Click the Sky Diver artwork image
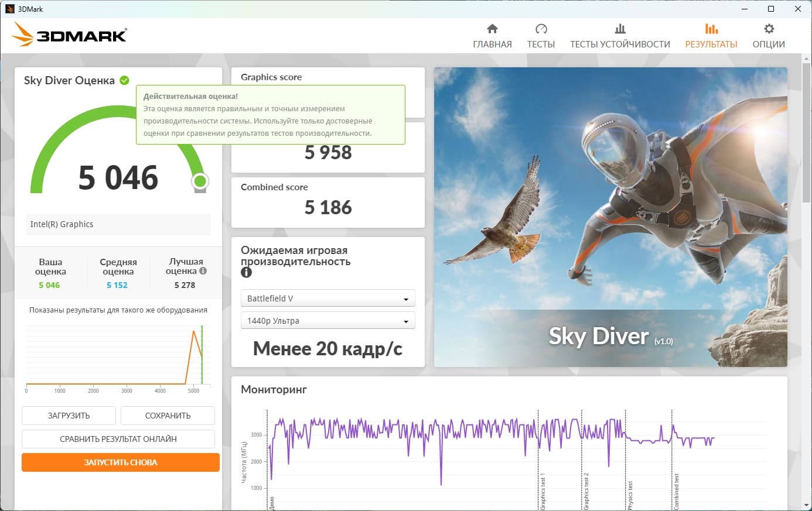The image size is (812, 511). point(610,217)
